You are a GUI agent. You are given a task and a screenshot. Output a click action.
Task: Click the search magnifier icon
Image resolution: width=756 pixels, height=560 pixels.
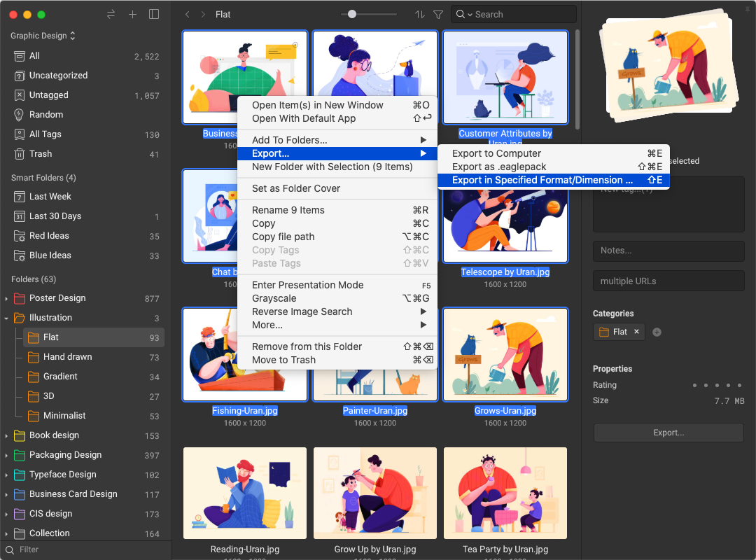tap(461, 15)
